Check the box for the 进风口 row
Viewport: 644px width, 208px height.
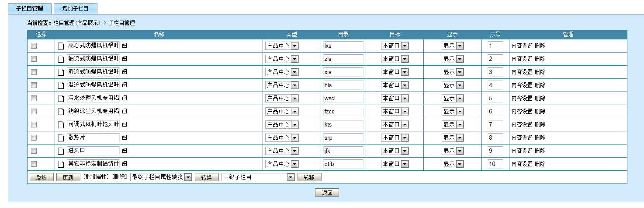click(34, 151)
